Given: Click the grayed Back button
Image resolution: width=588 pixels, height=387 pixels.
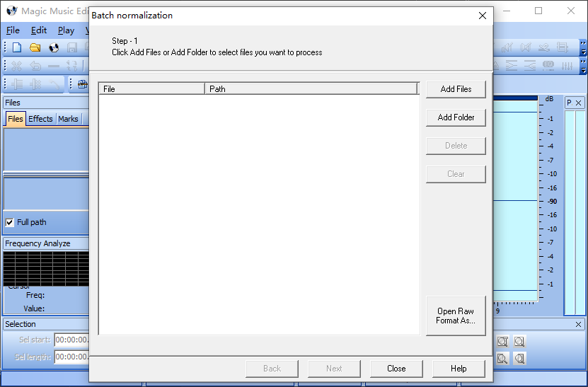Looking at the screenshot, I should [x=272, y=369].
